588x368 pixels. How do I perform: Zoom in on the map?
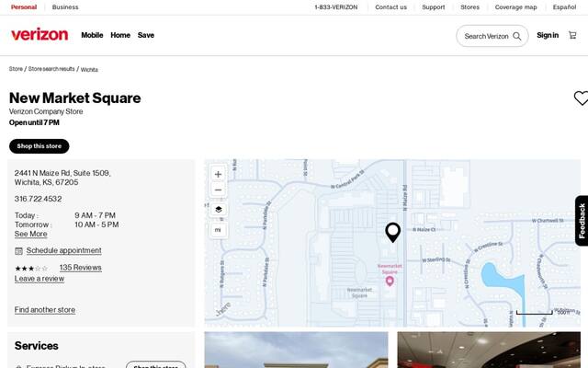click(218, 174)
